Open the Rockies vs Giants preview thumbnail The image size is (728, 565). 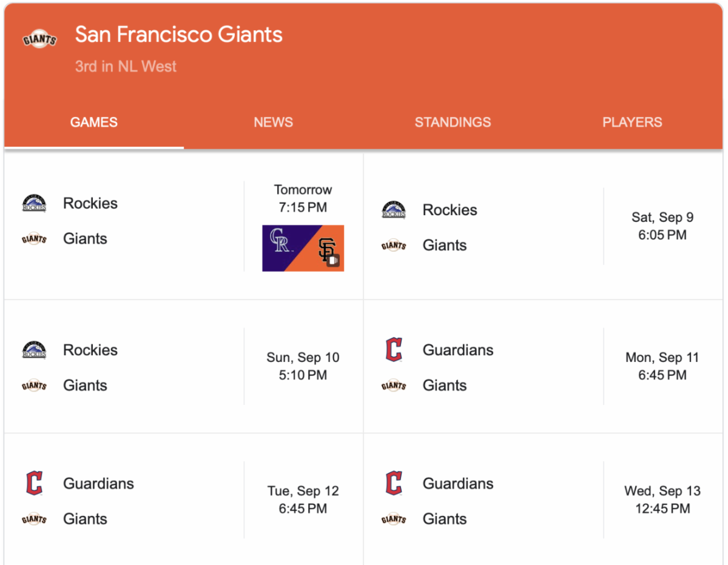point(303,248)
